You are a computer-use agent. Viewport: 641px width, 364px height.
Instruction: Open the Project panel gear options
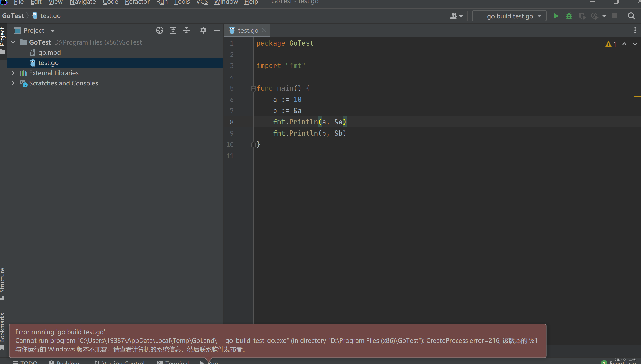(203, 30)
